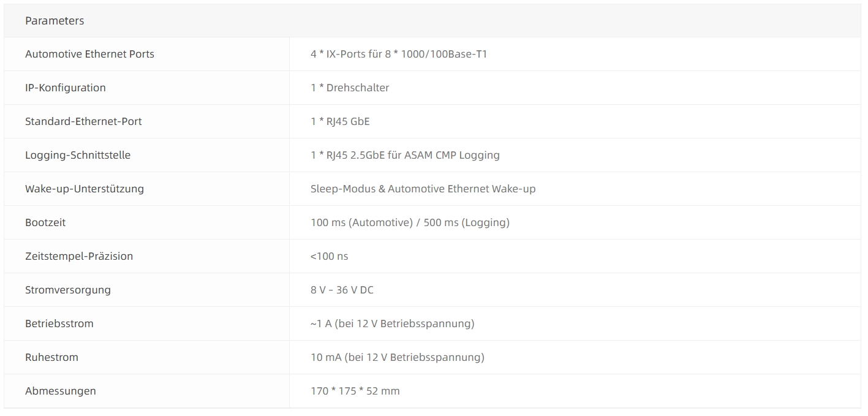Click the Sleep-Modus & Wake-up value
Viewport: 868px width, 416px height.
(423, 189)
